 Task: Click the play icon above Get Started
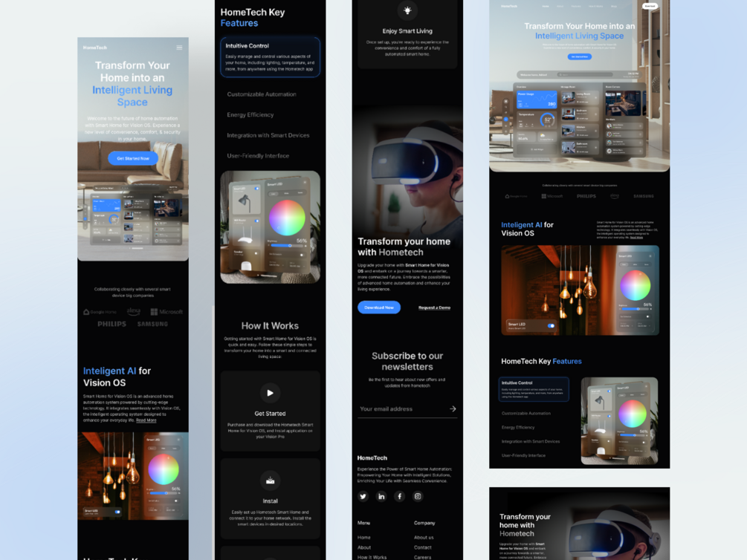tap(270, 393)
